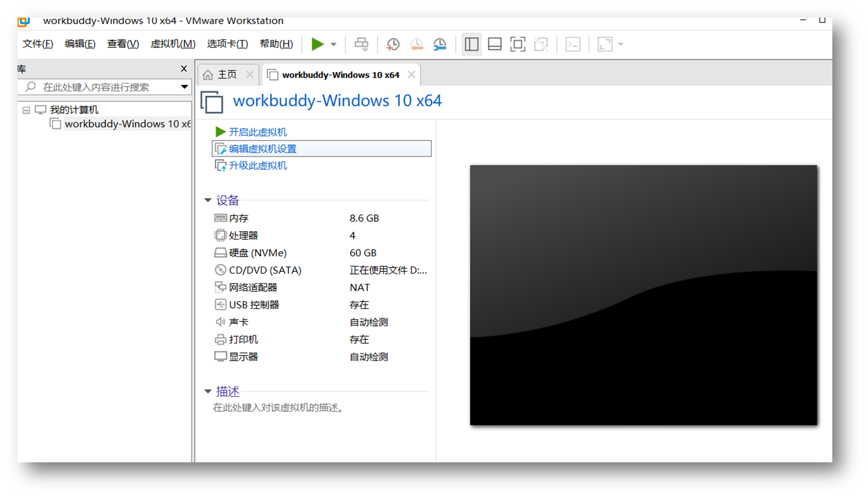Collapse the 描述 section
868x498 pixels.
tap(208, 391)
